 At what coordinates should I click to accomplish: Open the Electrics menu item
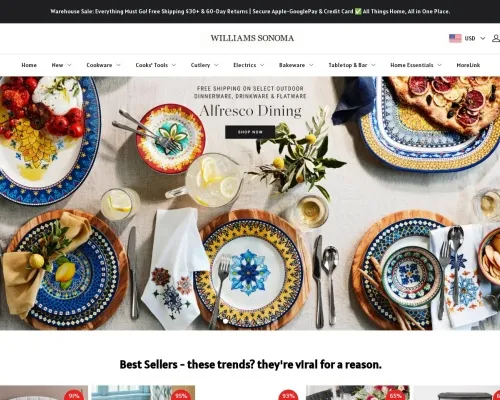245,65
